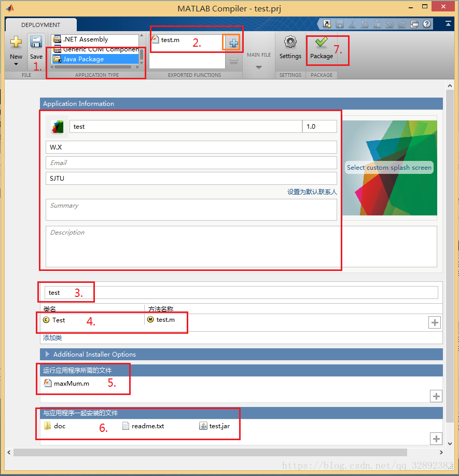Select the doc folder item
459x476 pixels.
pos(55,426)
